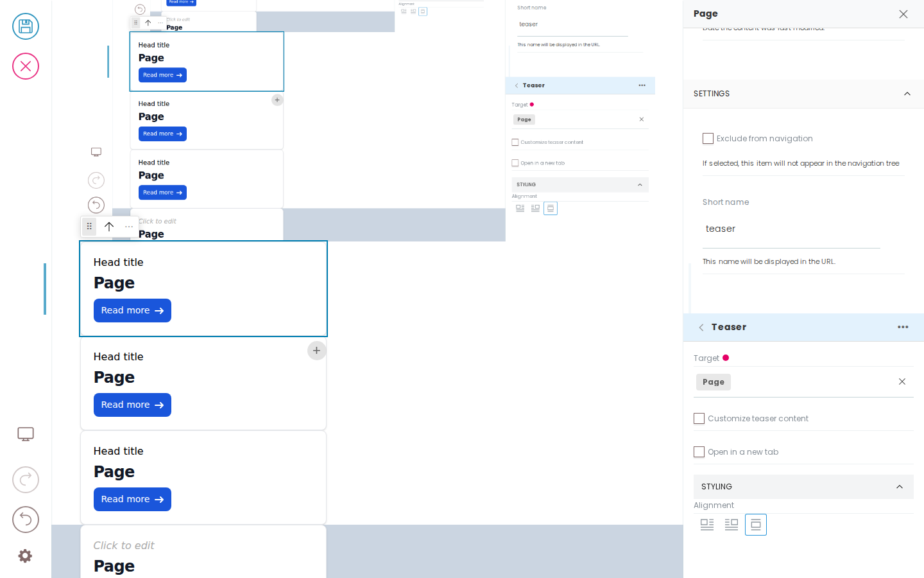
Task: Click the large undo icon above settings gear
Action: point(26,520)
